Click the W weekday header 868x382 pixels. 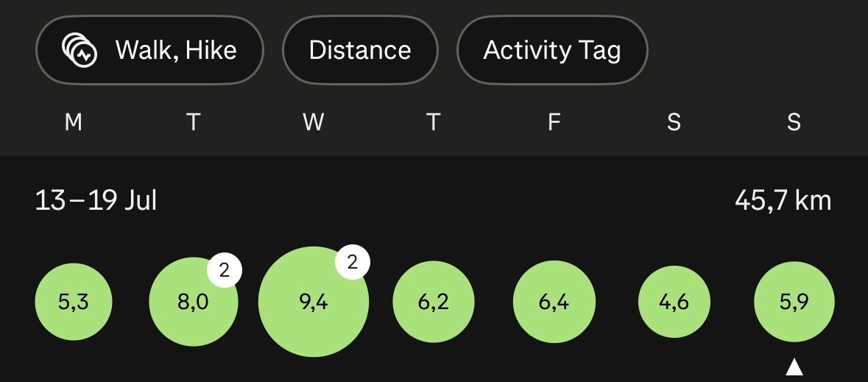(x=314, y=121)
